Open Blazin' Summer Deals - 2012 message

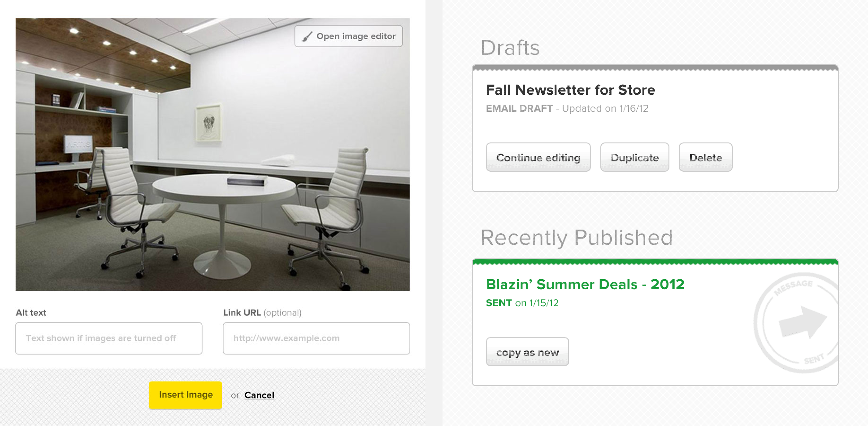585,284
